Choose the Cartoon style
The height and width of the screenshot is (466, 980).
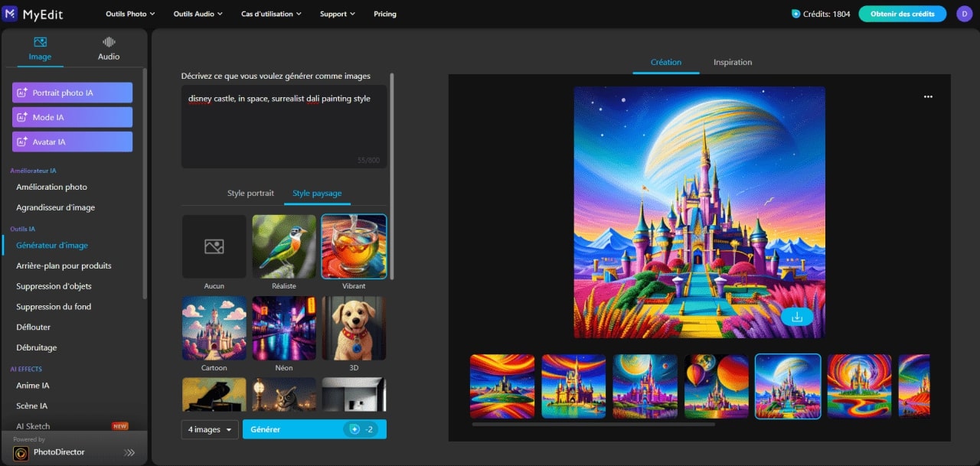[x=214, y=328]
